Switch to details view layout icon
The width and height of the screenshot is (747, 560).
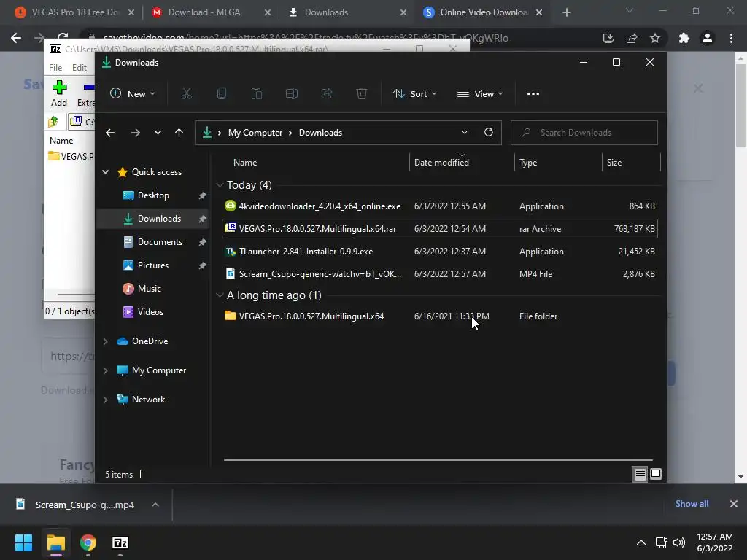[x=640, y=474]
